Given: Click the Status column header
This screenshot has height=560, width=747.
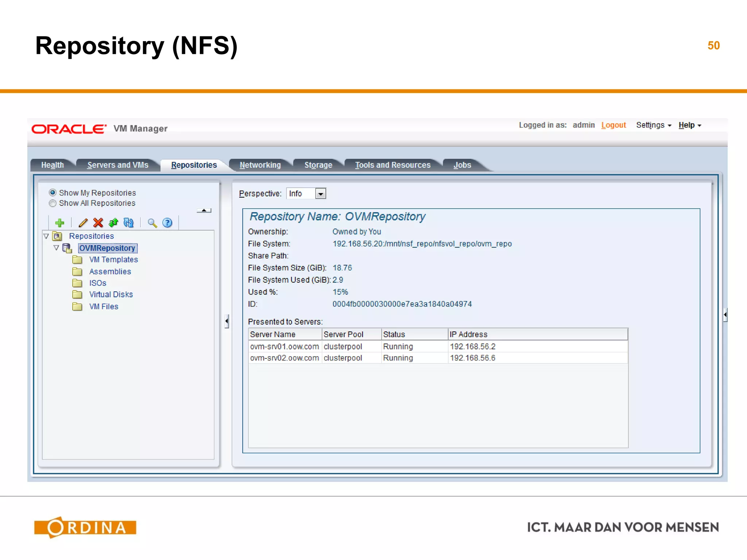Looking at the screenshot, I should click(x=415, y=334).
